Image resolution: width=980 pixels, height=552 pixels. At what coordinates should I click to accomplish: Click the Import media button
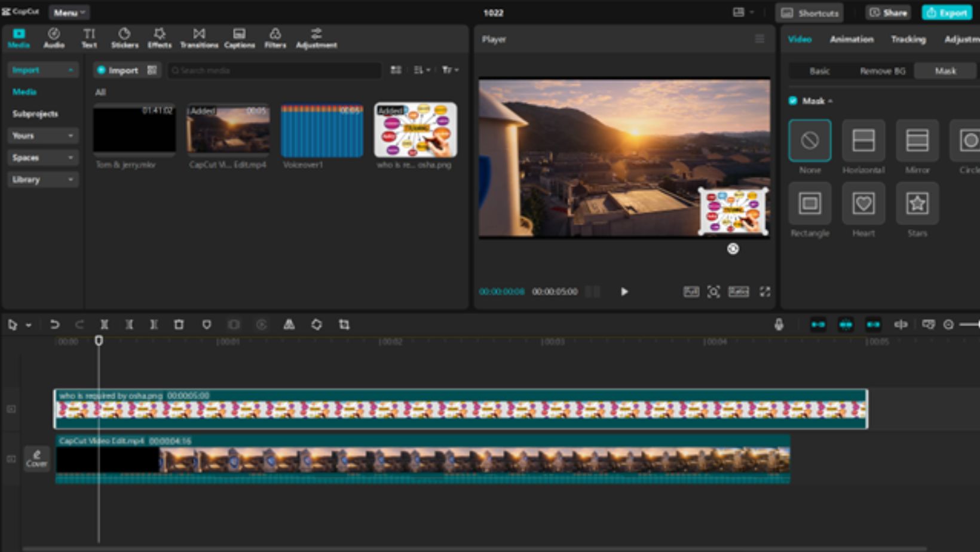118,70
